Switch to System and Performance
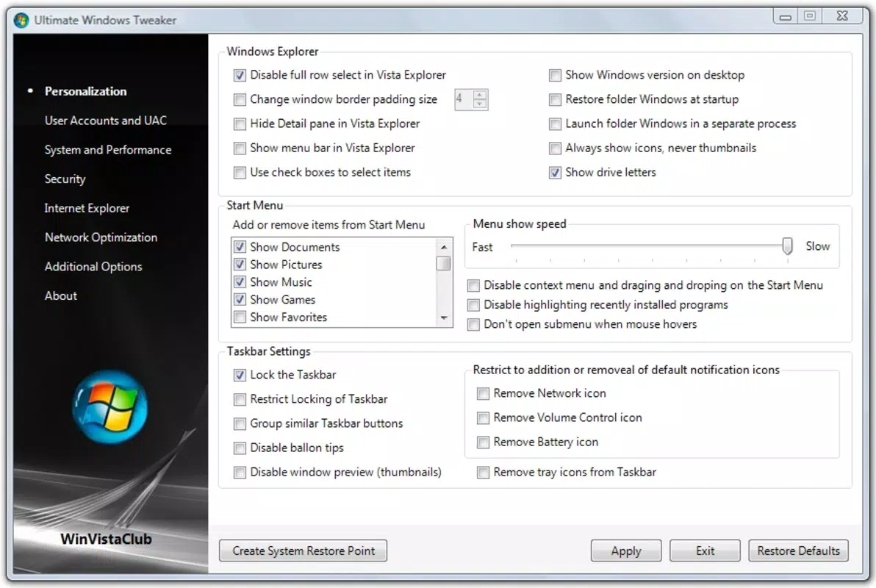Screen dimensions: 876x588 click(108, 150)
